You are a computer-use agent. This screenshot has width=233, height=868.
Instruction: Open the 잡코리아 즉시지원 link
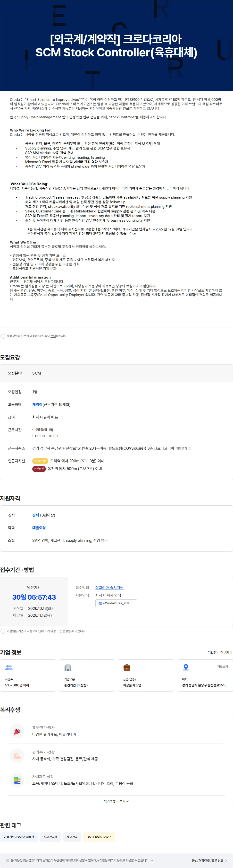[x=109, y=587]
